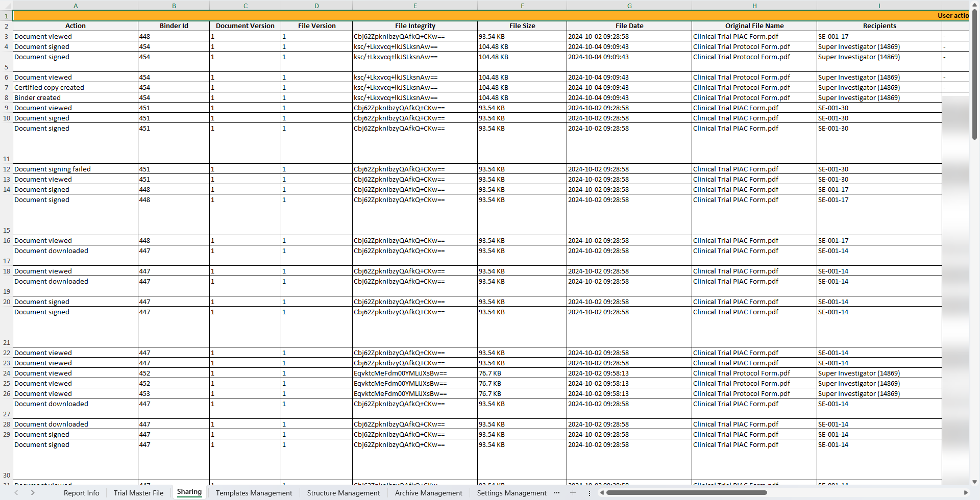Click the scroll up arrow on vertical scrollbar
This screenshot has height=500, width=980.
pyautogui.click(x=974, y=4)
